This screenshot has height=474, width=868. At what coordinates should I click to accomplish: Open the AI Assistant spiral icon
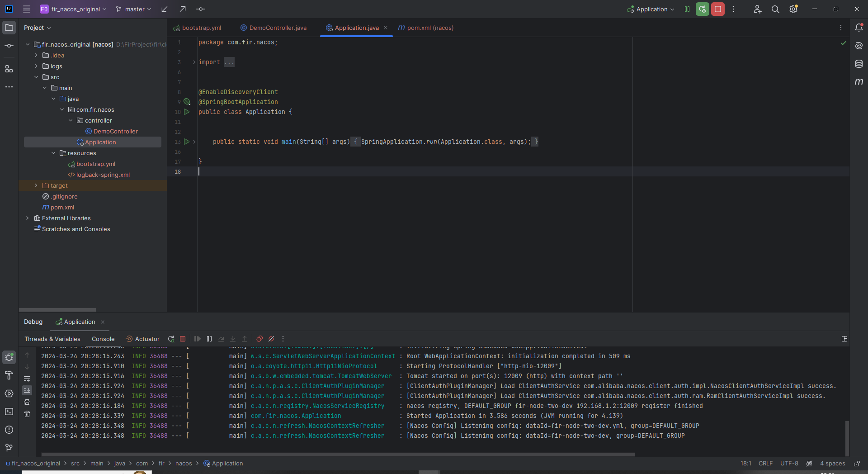859,46
